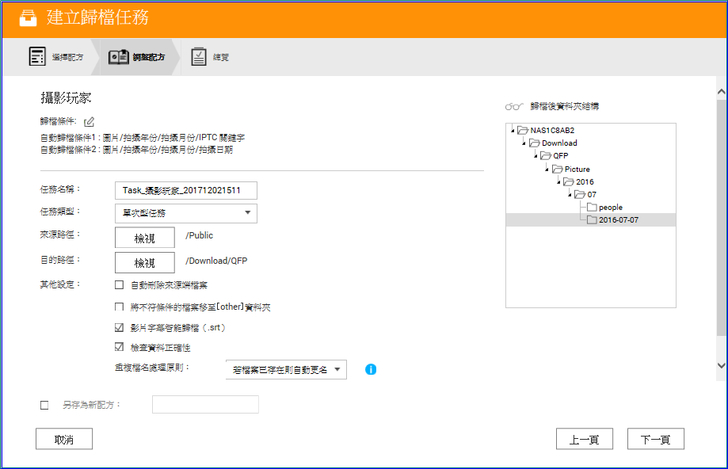Go back with the previous page button
Viewport: 728px width, 469px height.
(585, 439)
